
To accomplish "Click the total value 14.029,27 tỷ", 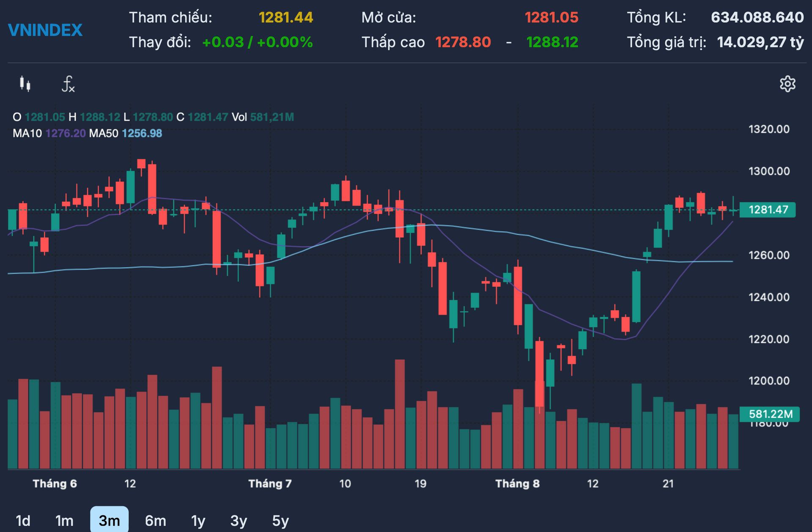I will click(x=760, y=42).
